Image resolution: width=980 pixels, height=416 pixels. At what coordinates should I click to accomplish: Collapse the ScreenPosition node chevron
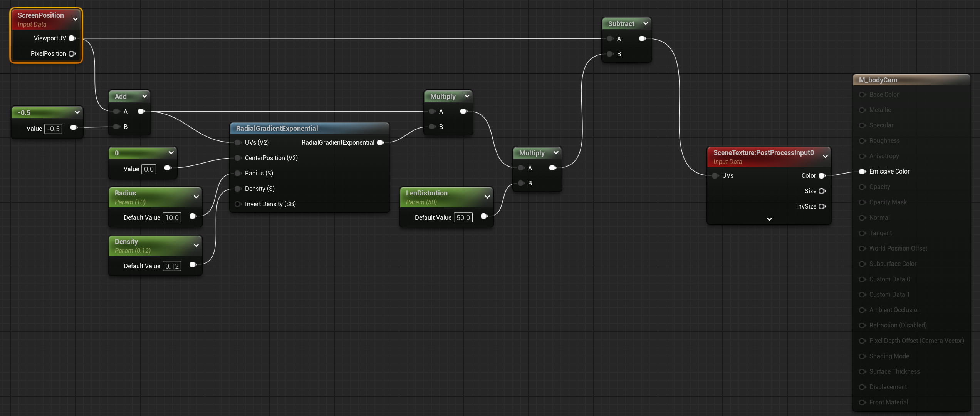point(76,19)
